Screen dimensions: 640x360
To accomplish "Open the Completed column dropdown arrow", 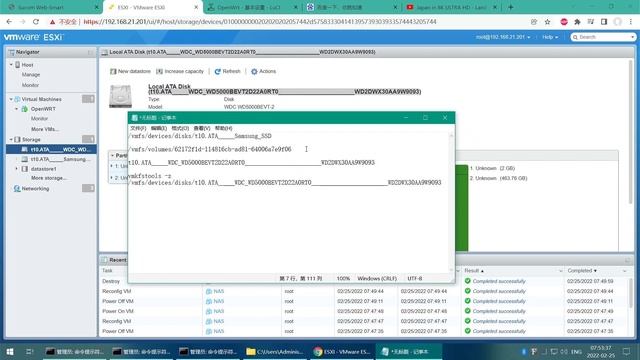I will click(624, 271).
